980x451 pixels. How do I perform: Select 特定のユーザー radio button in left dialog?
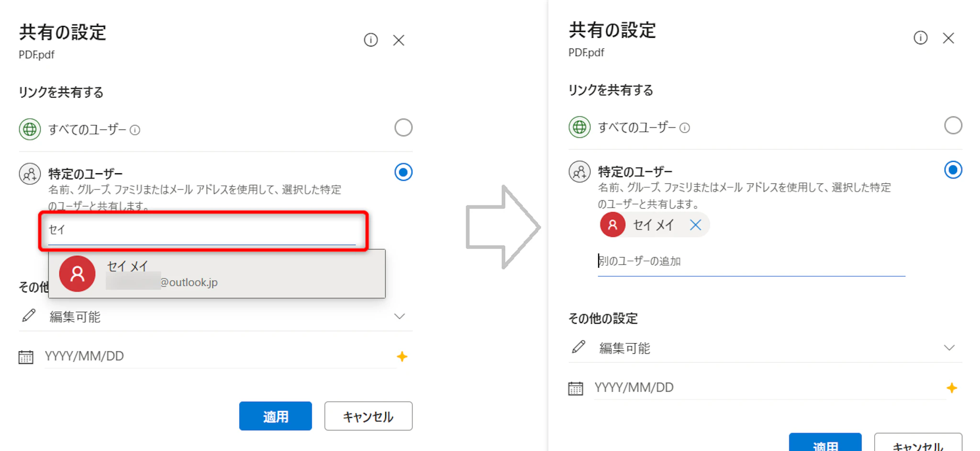click(x=403, y=172)
